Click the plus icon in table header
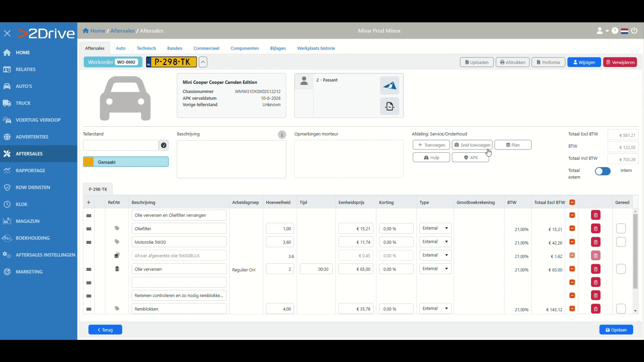The width and height of the screenshot is (644, 362). coord(89,202)
